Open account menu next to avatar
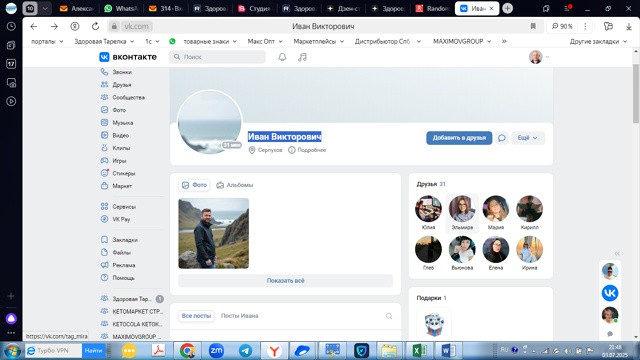Viewport: 640px width, 360px height. click(x=547, y=57)
